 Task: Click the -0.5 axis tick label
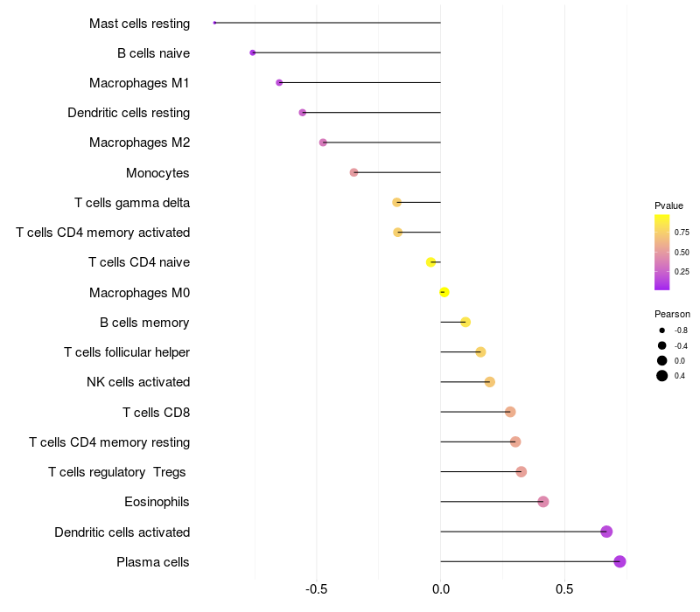click(x=316, y=588)
